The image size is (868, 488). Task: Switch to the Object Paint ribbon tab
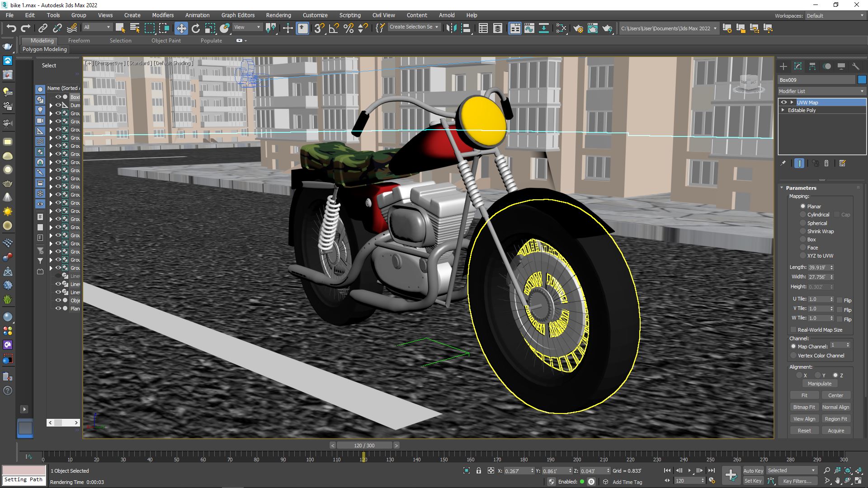click(166, 41)
